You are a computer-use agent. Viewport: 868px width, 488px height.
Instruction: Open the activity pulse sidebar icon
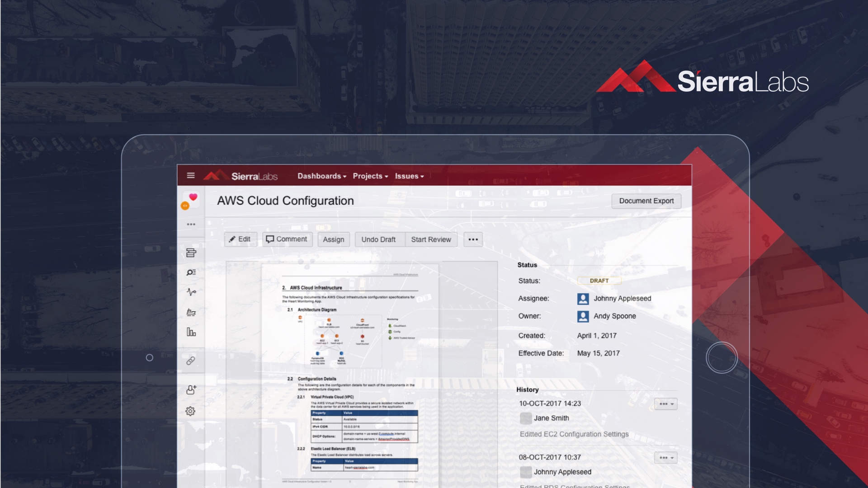[191, 292]
